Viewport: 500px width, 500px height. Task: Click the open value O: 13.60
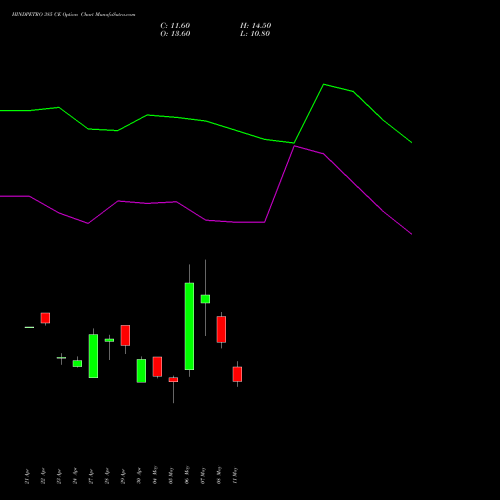(175, 34)
